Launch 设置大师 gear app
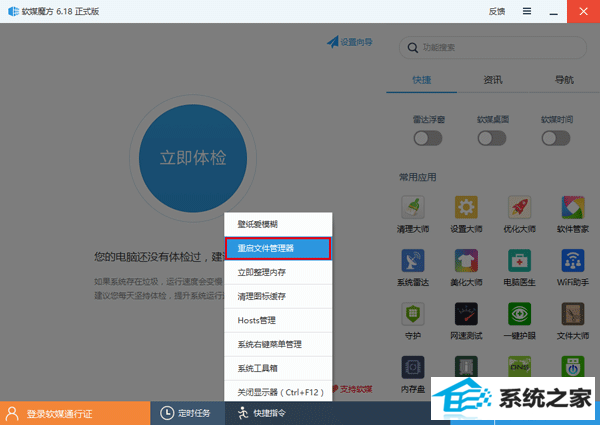The image size is (600, 425). (466, 207)
